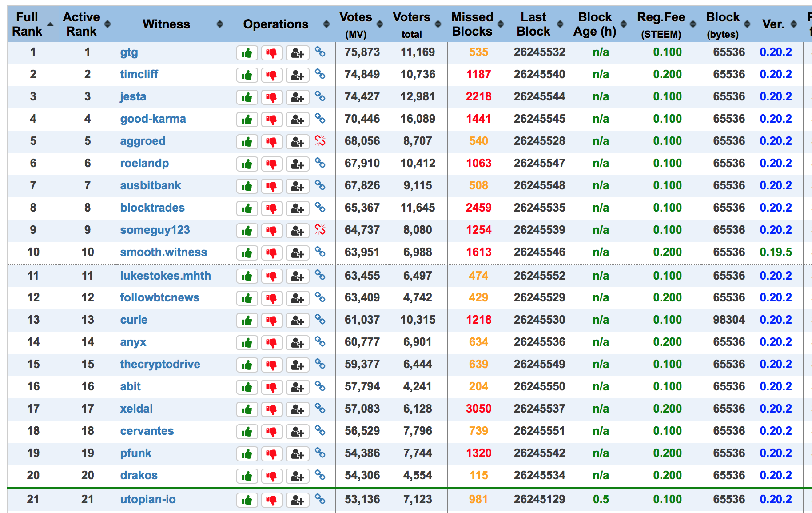This screenshot has width=812, height=513.
Task: Open witness gtg profile link
Action: (x=129, y=52)
